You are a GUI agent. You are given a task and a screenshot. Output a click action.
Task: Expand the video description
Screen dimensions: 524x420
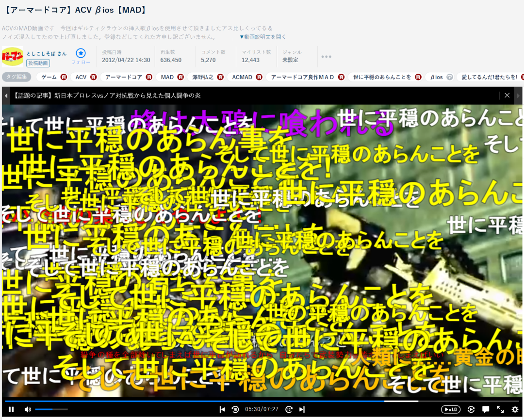262,37
